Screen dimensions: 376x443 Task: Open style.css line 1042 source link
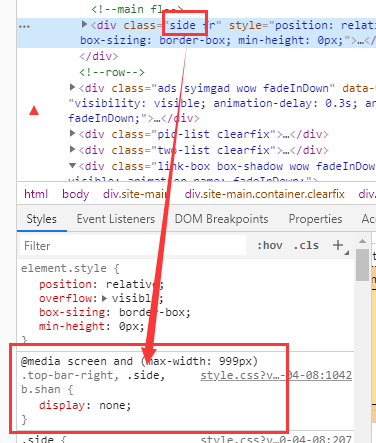(276, 375)
